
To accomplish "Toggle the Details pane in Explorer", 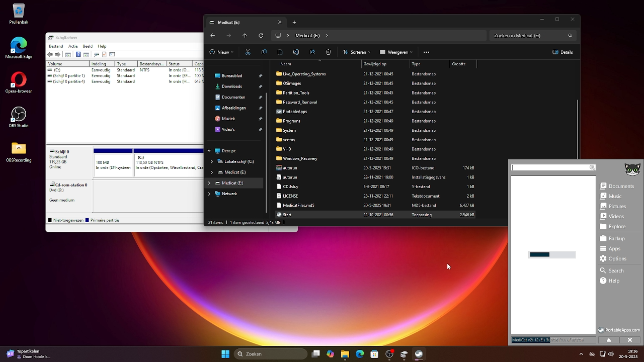I will pyautogui.click(x=562, y=52).
